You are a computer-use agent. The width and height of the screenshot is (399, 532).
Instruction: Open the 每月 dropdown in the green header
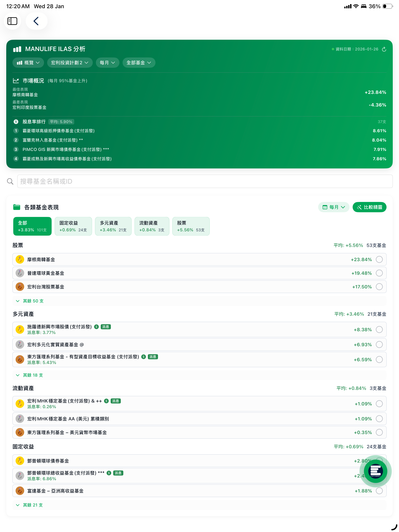pos(108,63)
